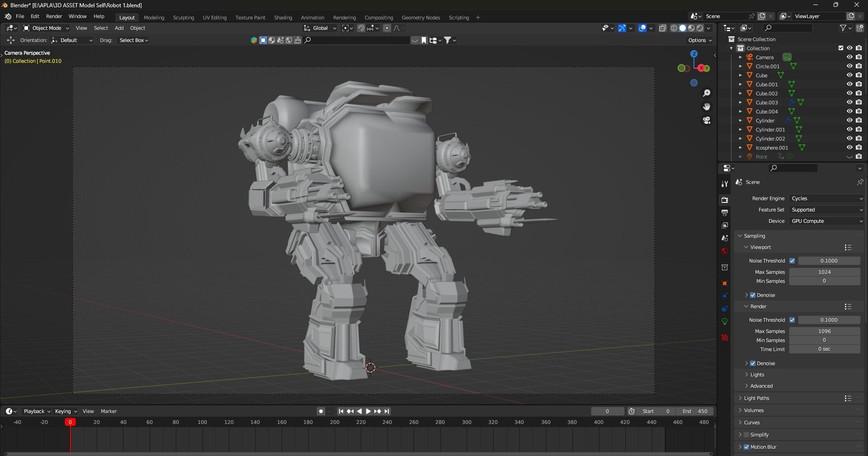
Task: Hide Camera in viewport via eye icon
Action: click(849, 57)
